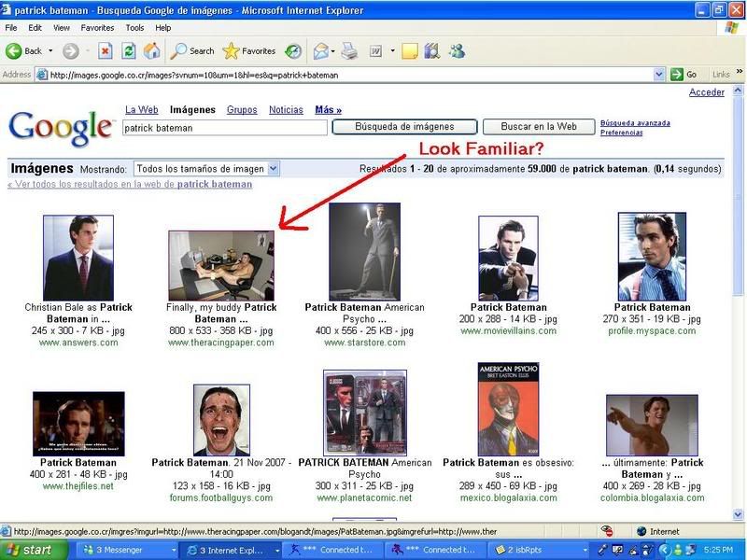Image resolution: width=747 pixels, height=560 pixels.
Task: Click the Edit with Word toolbar icon
Action: click(376, 51)
